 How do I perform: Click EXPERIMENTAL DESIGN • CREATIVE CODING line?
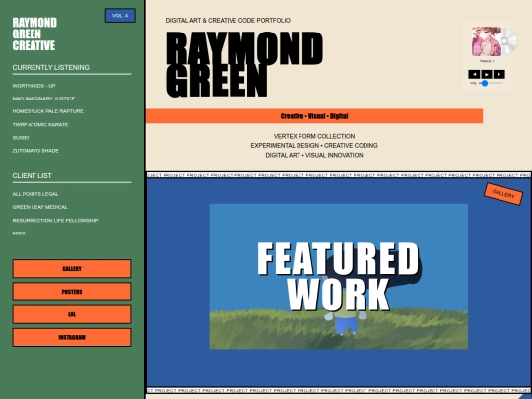pos(314,146)
